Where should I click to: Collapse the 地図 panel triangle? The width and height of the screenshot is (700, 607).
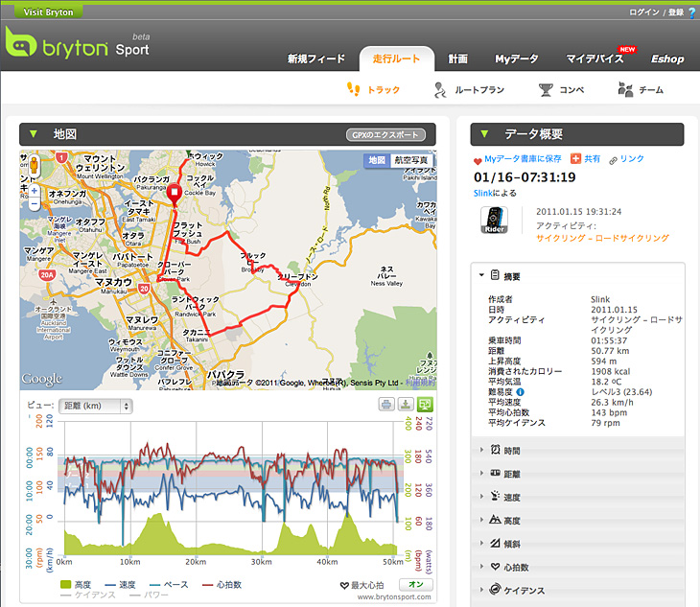(33, 134)
